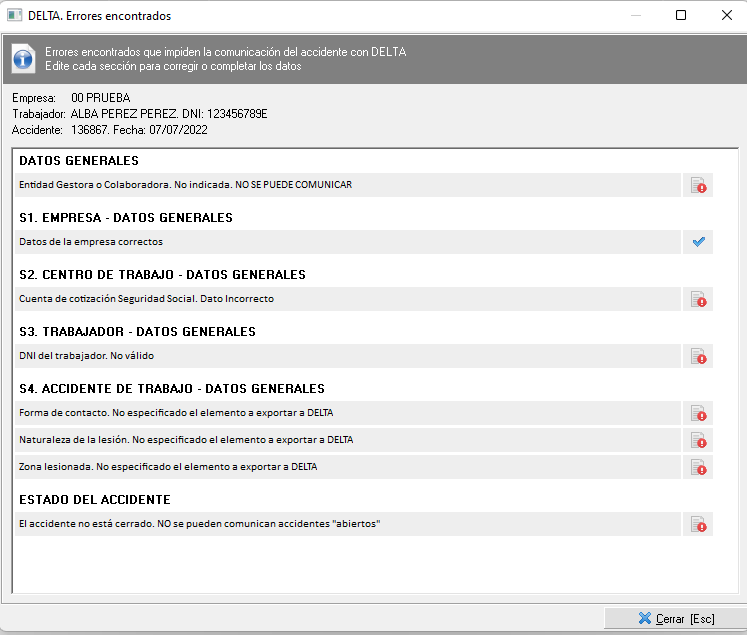Select 'DNI del trabajador. No válido' text
This screenshot has width=747, height=635.
click(x=87, y=356)
